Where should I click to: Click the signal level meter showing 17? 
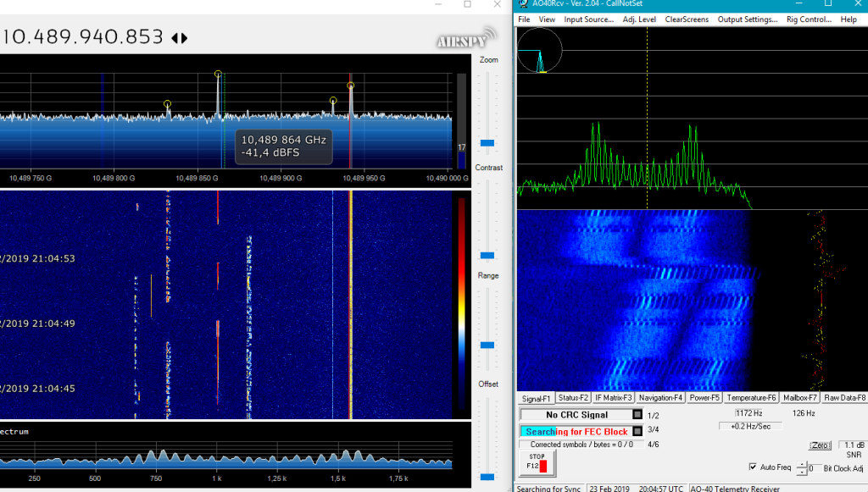click(461, 122)
